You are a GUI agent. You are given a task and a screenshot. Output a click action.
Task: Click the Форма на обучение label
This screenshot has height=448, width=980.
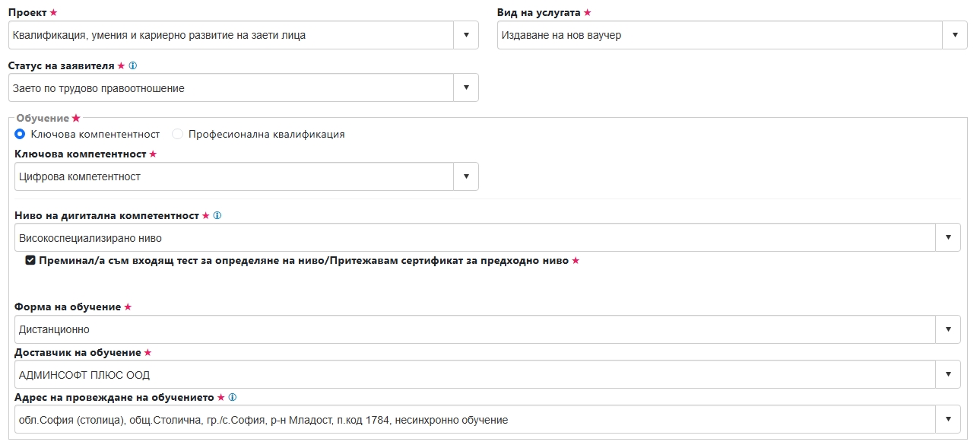pos(68,307)
